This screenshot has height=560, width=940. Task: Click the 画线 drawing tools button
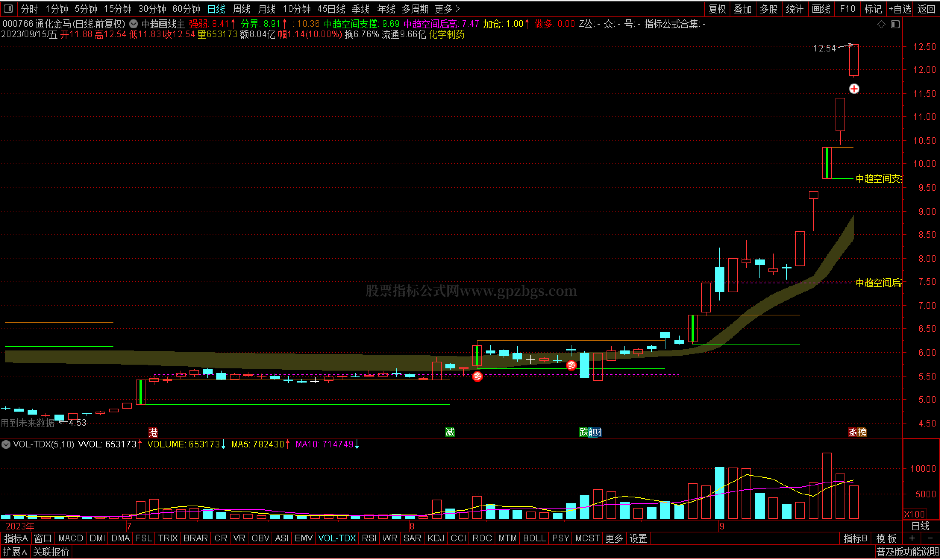[x=821, y=9]
